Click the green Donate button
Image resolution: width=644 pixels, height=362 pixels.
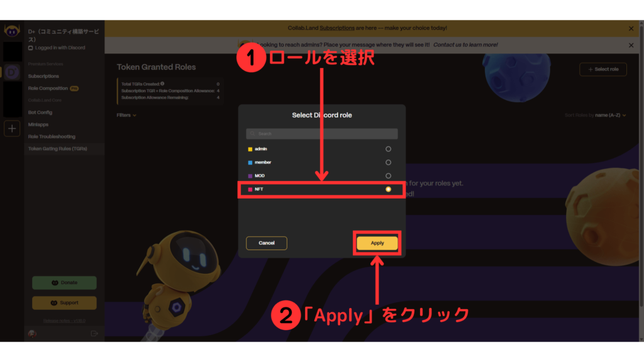pyautogui.click(x=65, y=283)
